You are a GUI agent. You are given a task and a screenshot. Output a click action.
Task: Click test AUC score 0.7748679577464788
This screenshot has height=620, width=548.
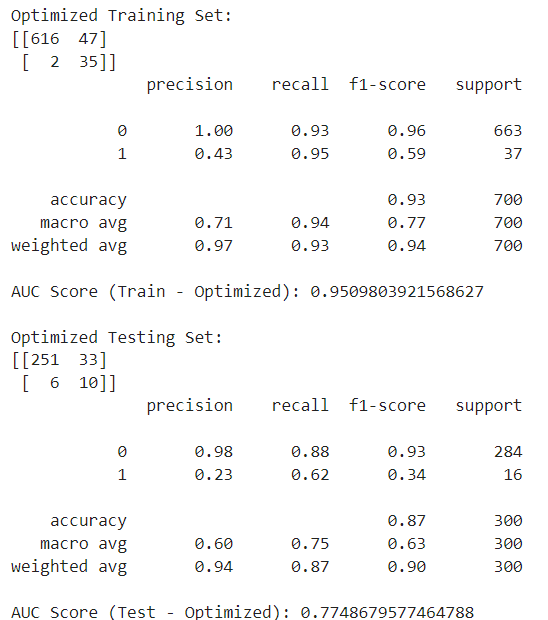tap(387, 612)
